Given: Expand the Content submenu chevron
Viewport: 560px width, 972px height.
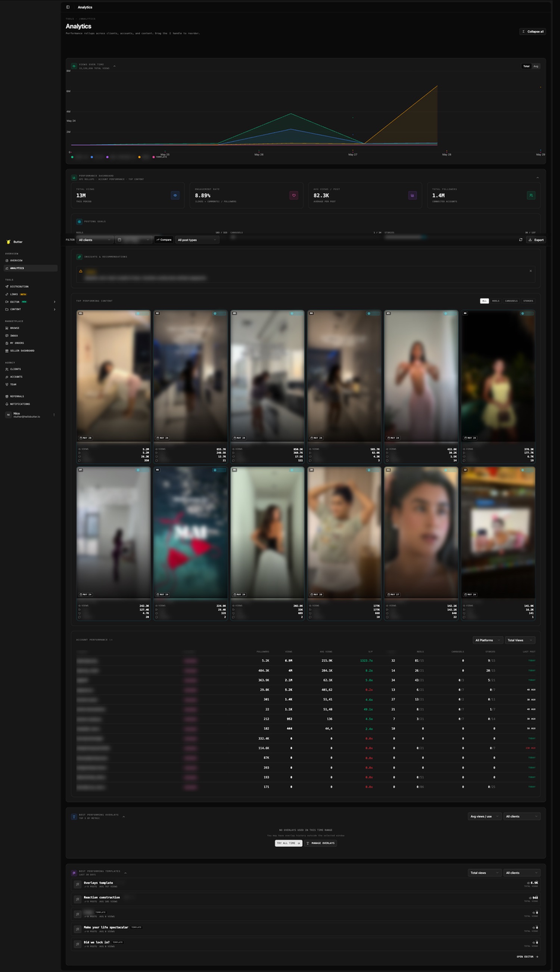Looking at the screenshot, I should coord(54,309).
